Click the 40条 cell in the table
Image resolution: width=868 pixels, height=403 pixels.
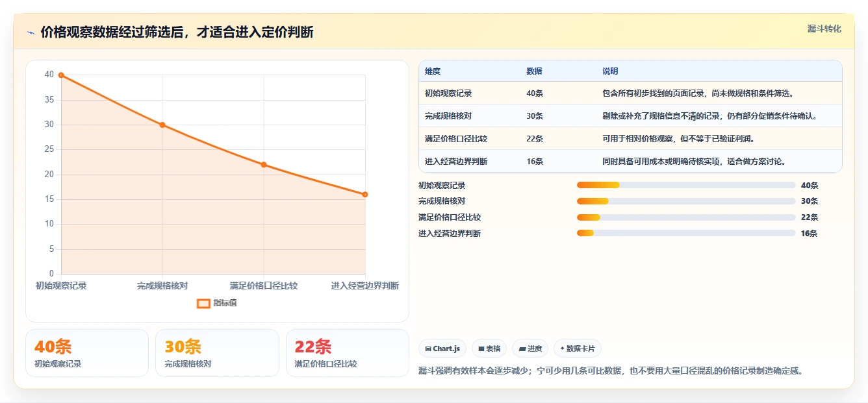tap(535, 93)
